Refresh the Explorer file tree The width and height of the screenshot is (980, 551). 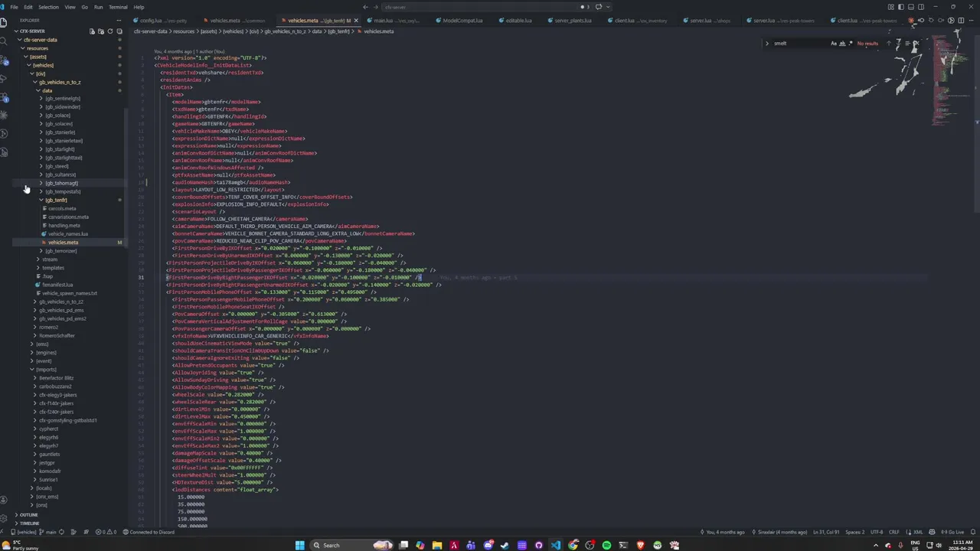(x=109, y=31)
